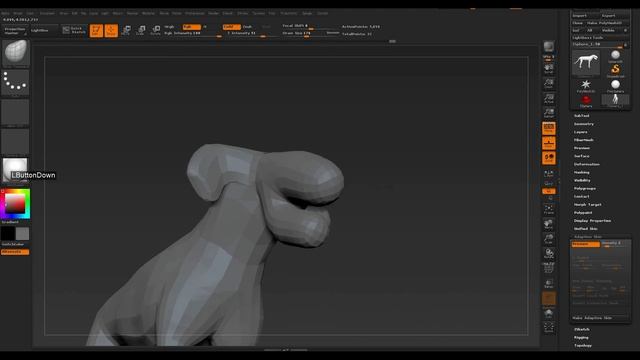Select the Sphere3D tool thumbnail
Image resolution: width=640 pixels, height=360 pixels.
tap(615, 56)
